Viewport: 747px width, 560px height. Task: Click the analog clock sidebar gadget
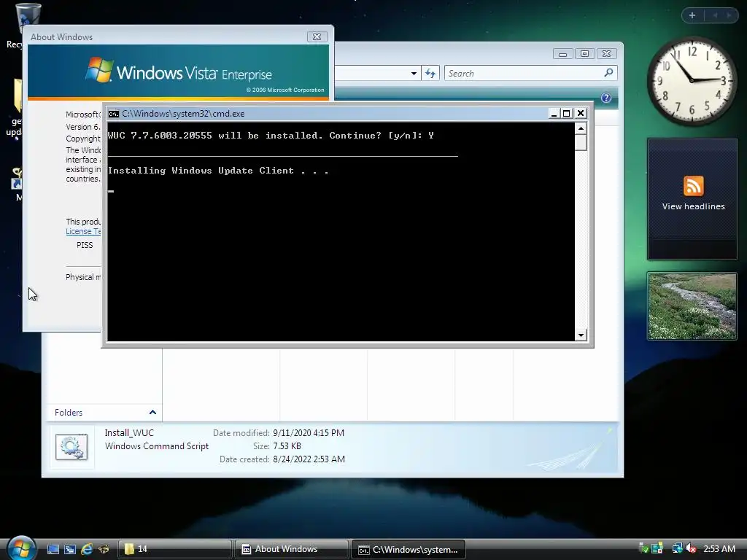[x=692, y=80]
